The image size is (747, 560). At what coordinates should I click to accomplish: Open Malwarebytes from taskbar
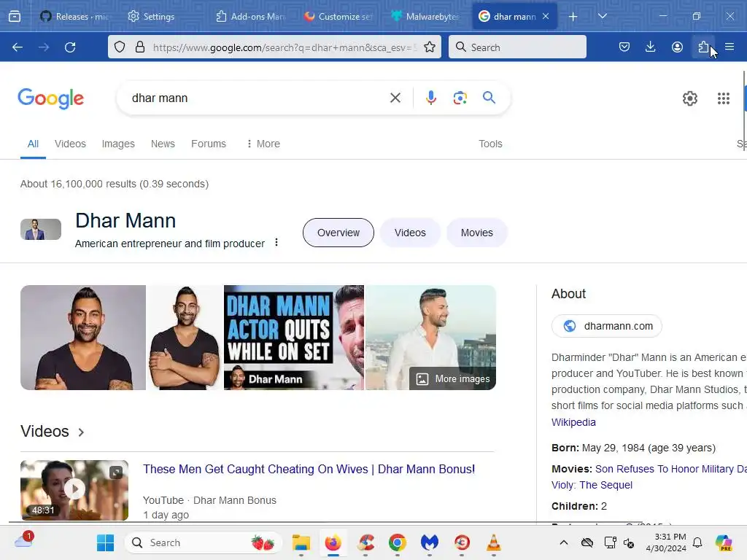429,542
